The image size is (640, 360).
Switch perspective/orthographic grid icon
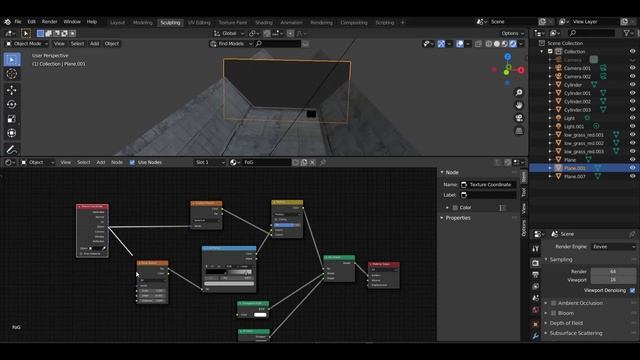tap(519, 131)
